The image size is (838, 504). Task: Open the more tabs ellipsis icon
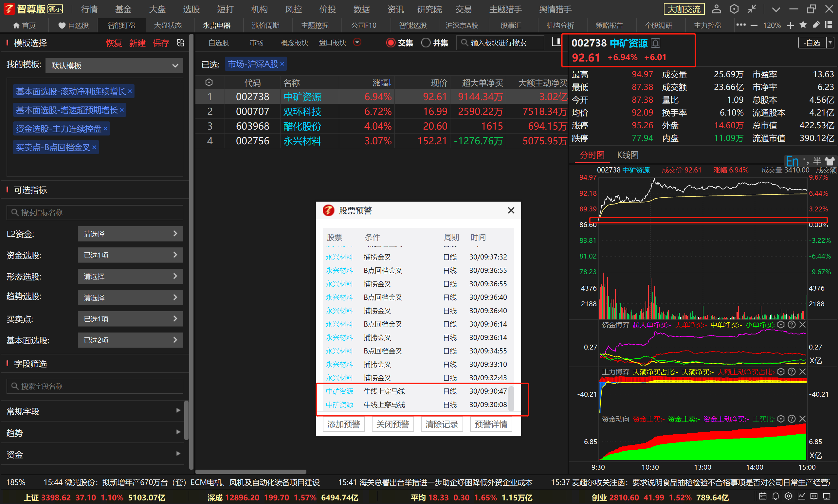point(740,25)
